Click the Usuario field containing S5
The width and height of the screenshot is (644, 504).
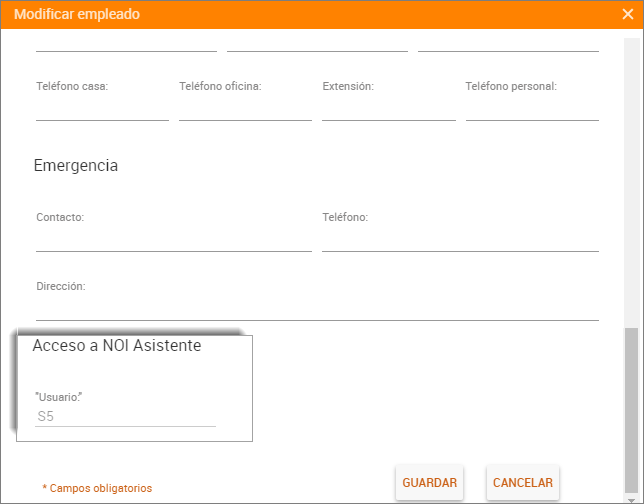(125, 416)
